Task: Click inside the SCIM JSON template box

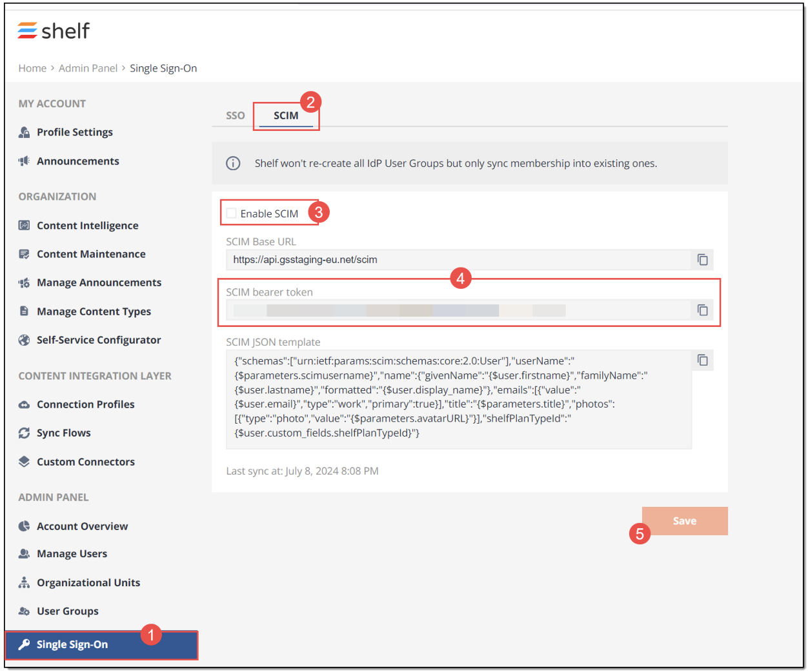Action: click(x=459, y=399)
